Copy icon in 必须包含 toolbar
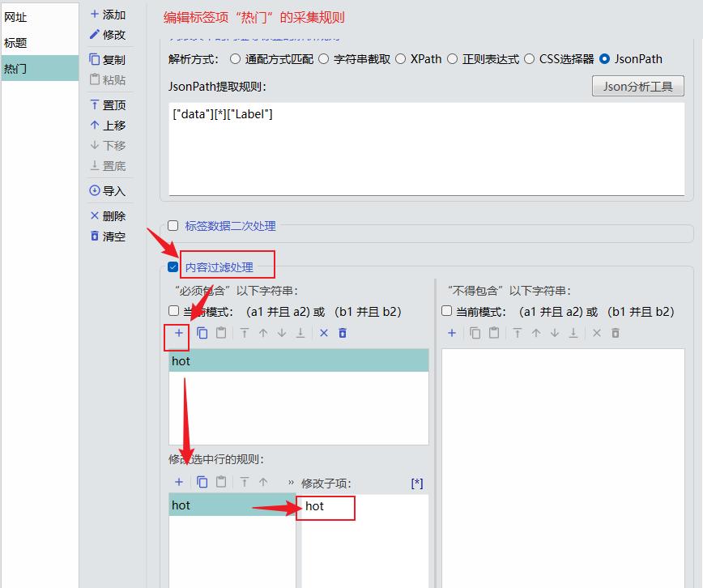Image resolution: width=703 pixels, height=588 pixels. tap(202, 333)
